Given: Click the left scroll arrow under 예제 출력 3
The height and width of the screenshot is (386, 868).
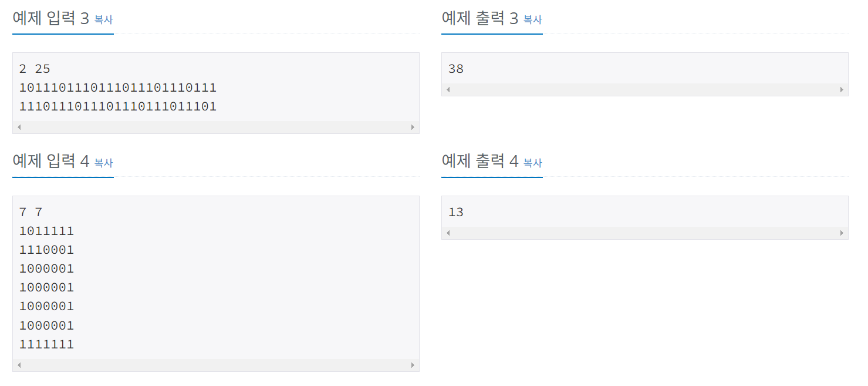Looking at the screenshot, I should (448, 89).
